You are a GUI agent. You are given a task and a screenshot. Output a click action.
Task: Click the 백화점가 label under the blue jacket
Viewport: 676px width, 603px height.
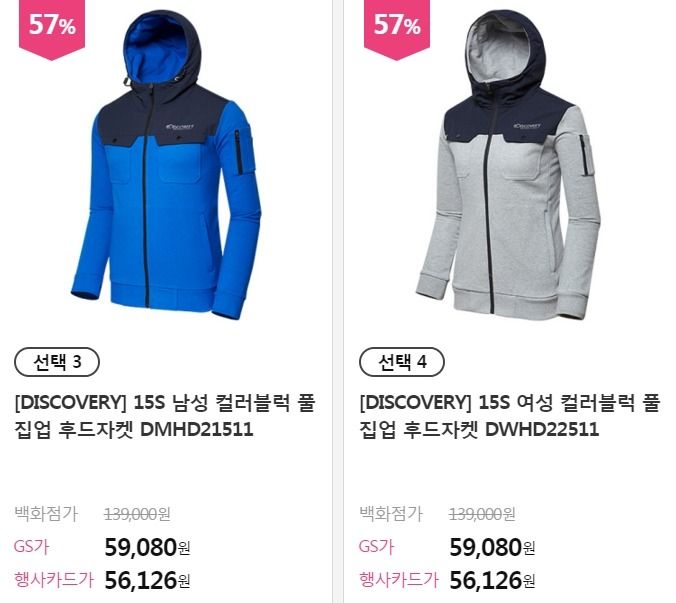point(46,514)
